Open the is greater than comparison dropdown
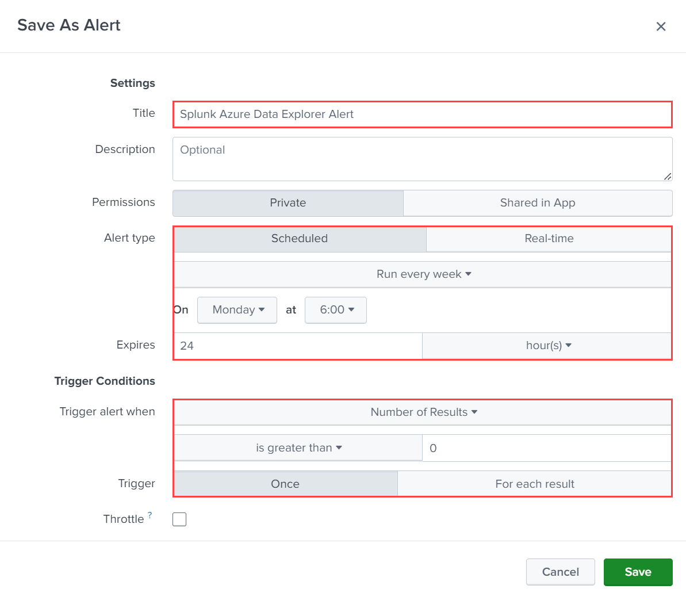 (x=298, y=447)
